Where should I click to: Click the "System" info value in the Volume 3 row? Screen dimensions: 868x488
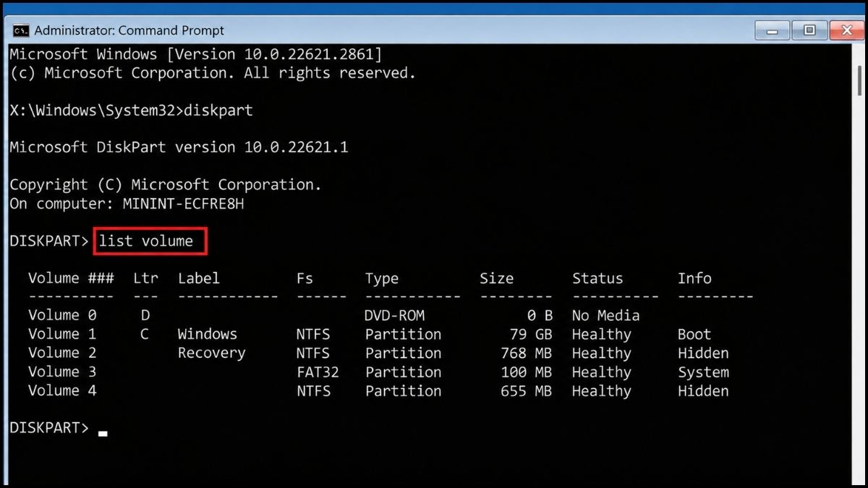pyautogui.click(x=703, y=372)
